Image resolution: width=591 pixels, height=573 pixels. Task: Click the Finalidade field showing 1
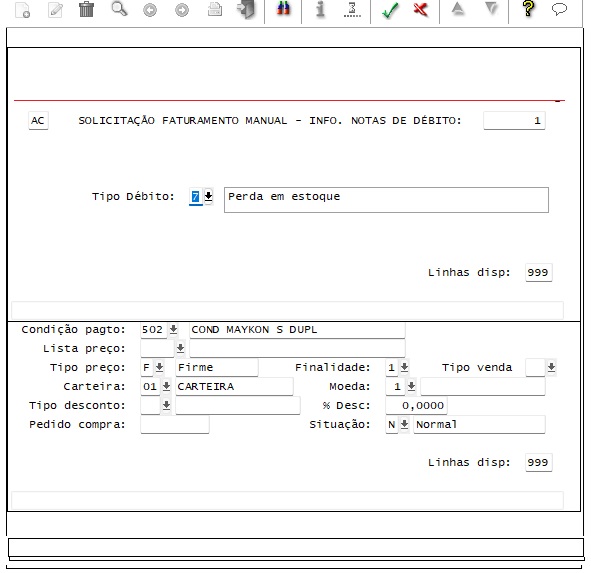[x=392, y=368]
